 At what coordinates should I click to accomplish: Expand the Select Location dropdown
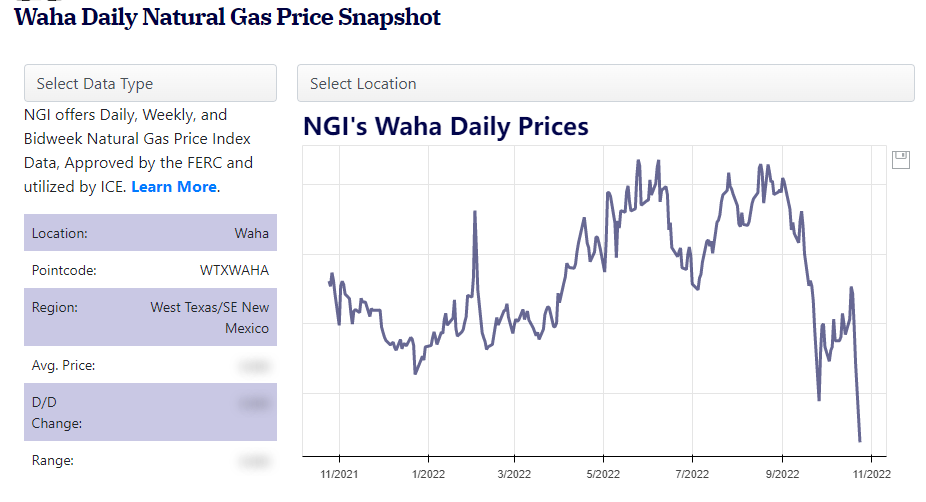[605, 83]
